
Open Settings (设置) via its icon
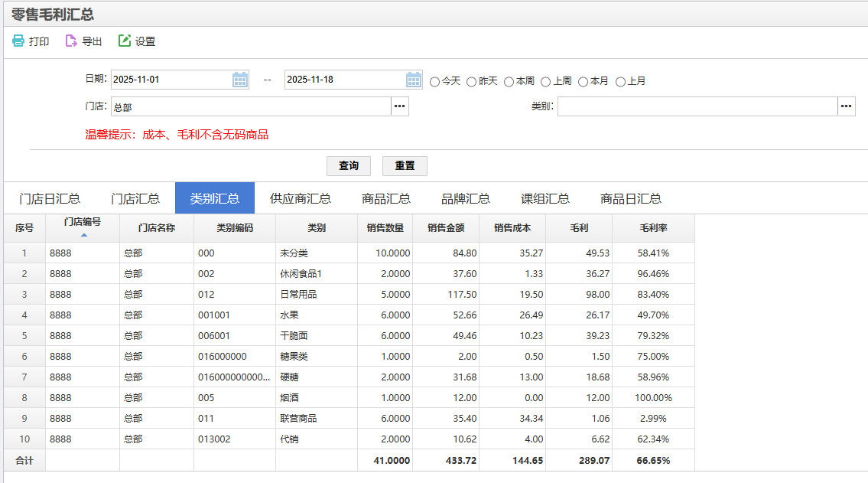(125, 41)
